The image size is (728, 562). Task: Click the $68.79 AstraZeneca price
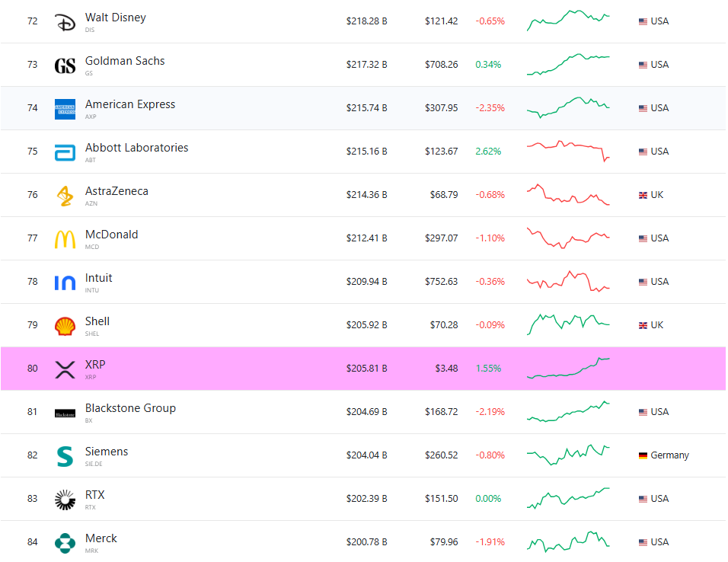(444, 195)
